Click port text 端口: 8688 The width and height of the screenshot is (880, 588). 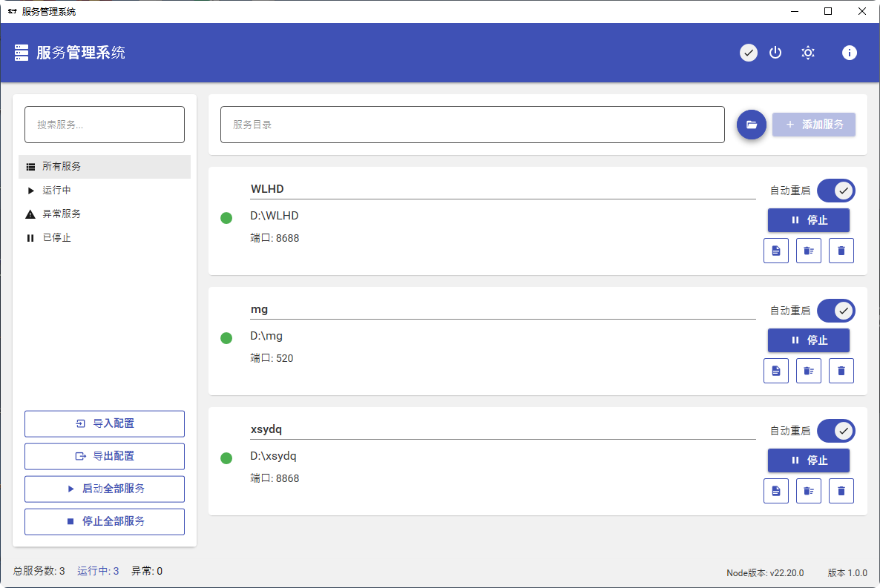coord(275,238)
